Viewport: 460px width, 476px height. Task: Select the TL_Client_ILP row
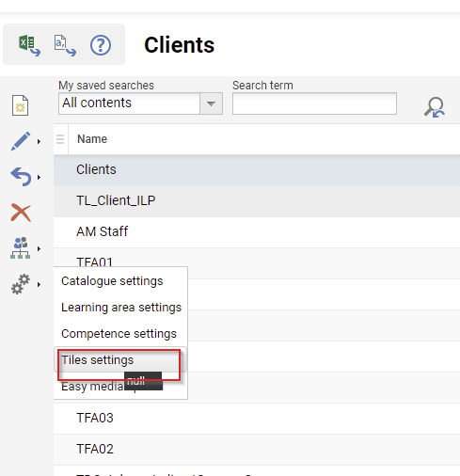tap(257, 200)
